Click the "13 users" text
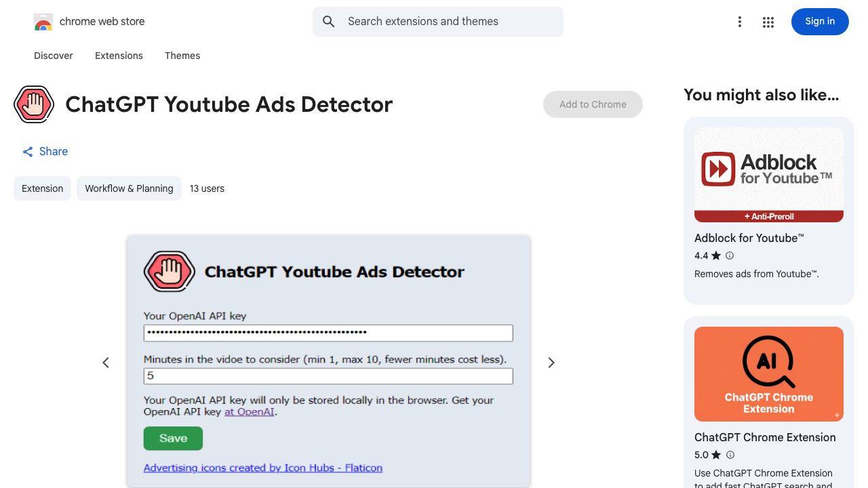Screen dimensions: 868x488 207,188
